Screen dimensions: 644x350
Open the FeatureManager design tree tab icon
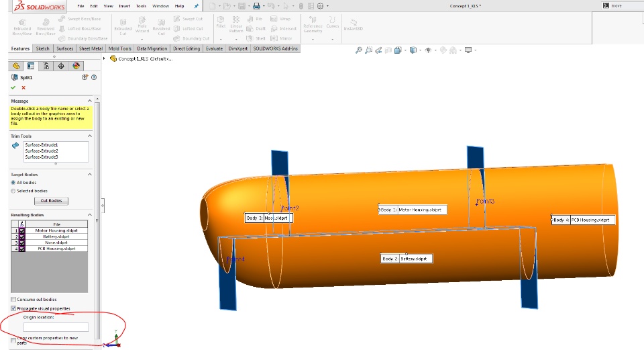tap(15, 66)
